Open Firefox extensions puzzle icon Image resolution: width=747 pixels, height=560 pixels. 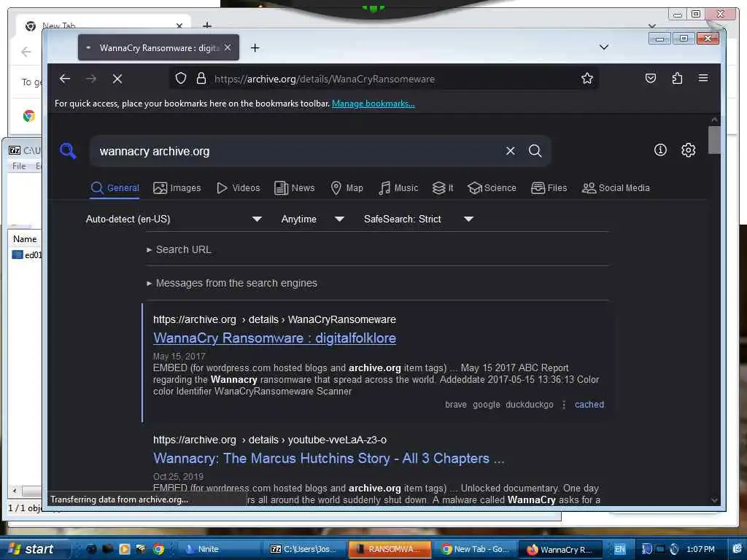pos(677,78)
